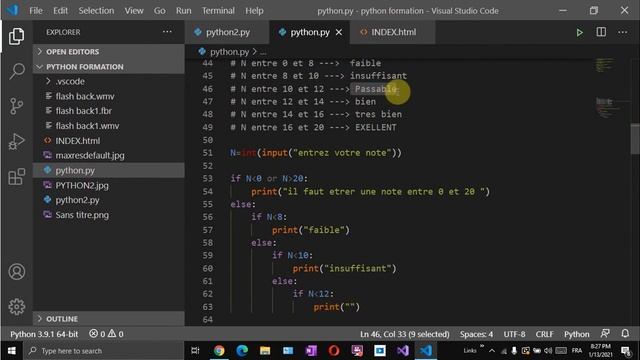Open Opera browser from taskbar

(334, 351)
